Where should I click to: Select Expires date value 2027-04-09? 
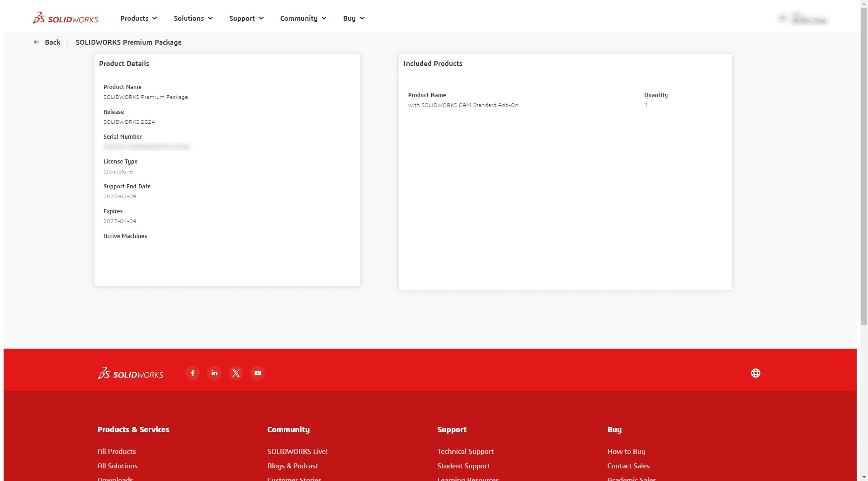[120, 221]
